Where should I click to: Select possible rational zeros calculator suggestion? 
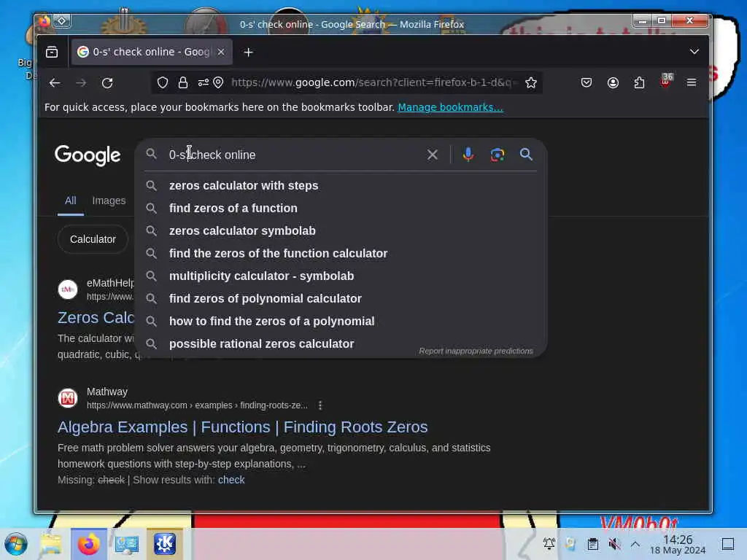click(x=341, y=344)
